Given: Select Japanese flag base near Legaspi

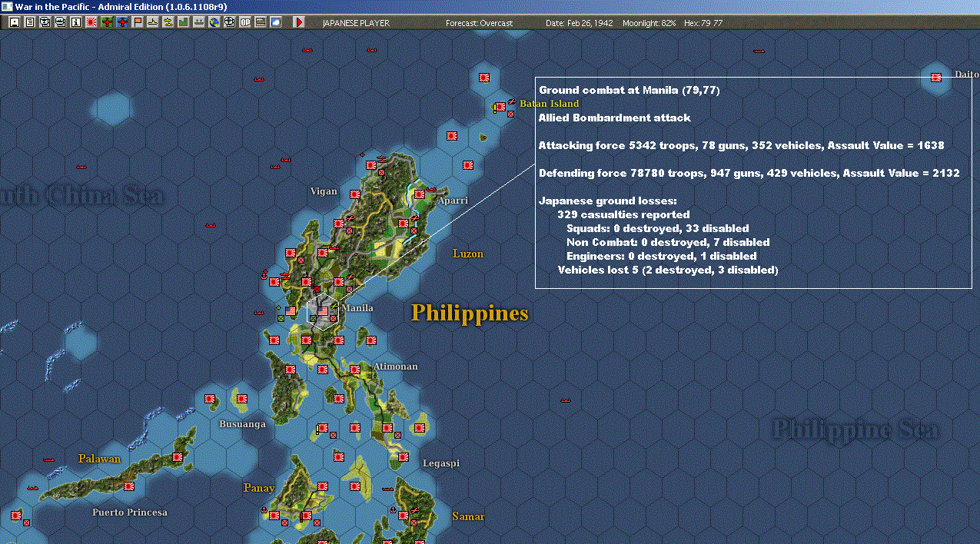Looking at the screenshot, I should [x=404, y=457].
